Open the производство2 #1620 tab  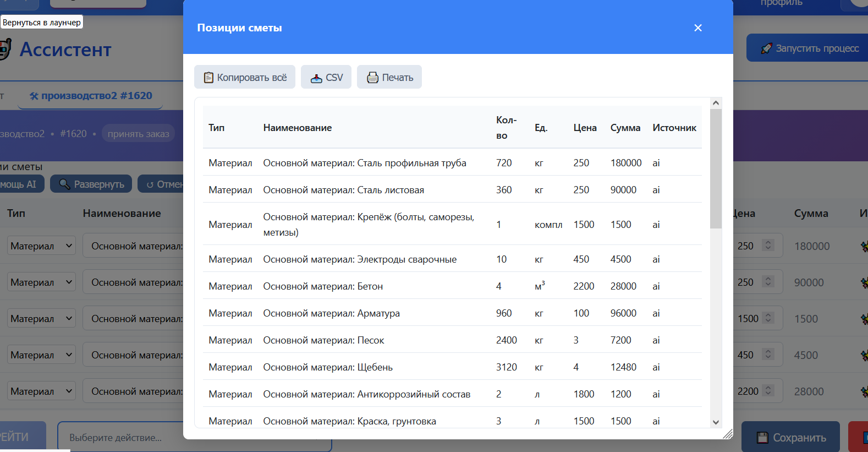[x=90, y=96]
